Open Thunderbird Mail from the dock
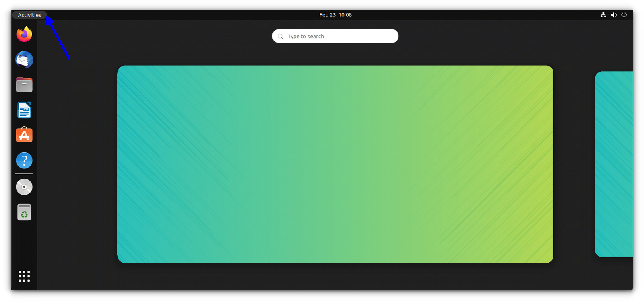The image size is (644, 302). 24,60
